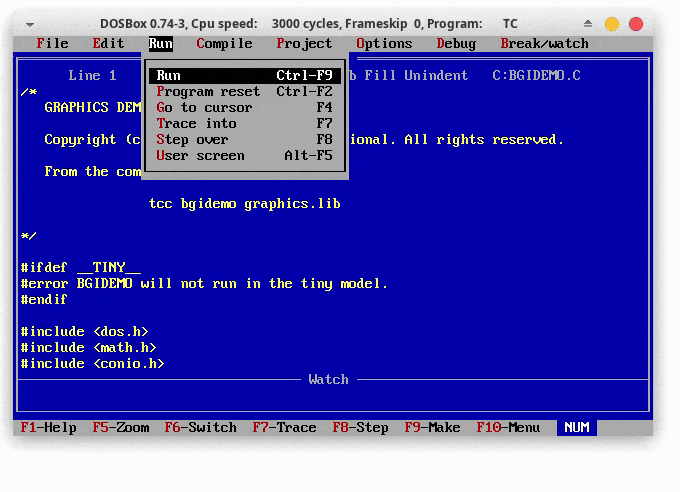Click the Unindent status indicator
Viewport: 680px width, 492px height.
[436, 75]
